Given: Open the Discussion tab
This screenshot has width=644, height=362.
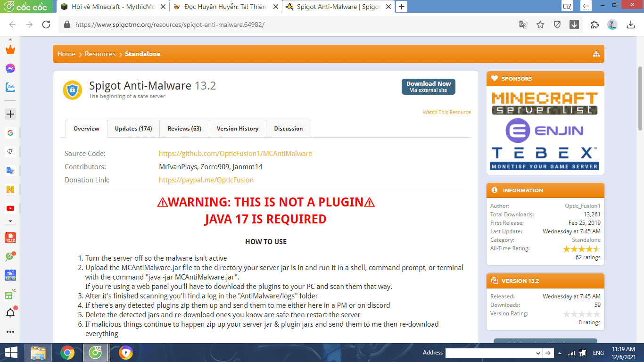Looking at the screenshot, I should (289, 129).
